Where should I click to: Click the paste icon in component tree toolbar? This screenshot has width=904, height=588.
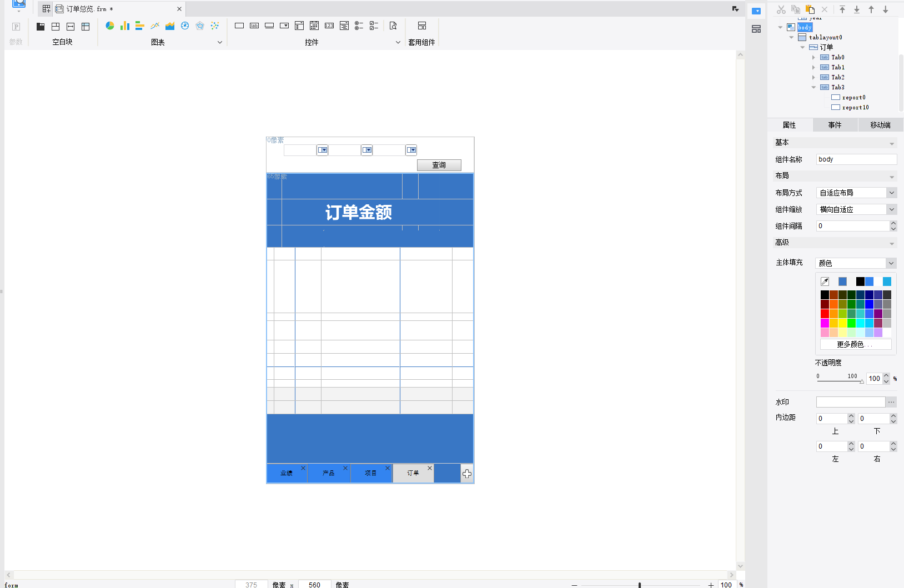(810, 9)
